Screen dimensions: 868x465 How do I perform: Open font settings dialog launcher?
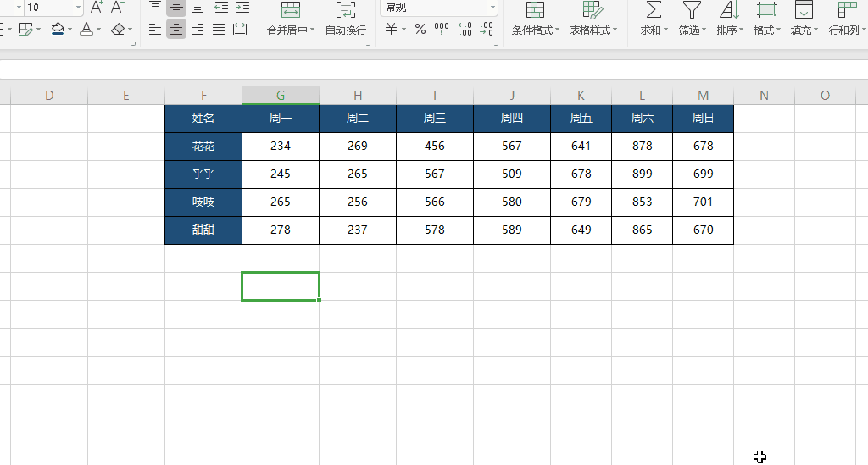click(133, 43)
